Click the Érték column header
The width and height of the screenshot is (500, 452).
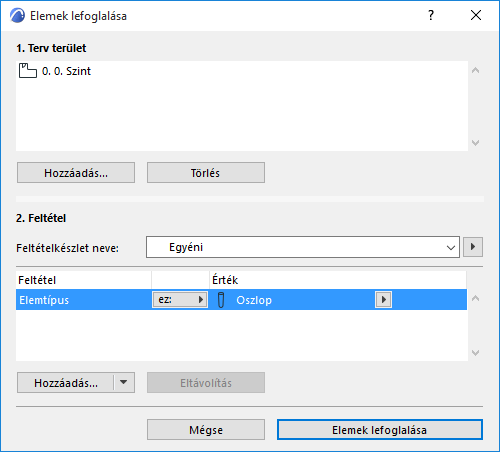pyautogui.click(x=338, y=280)
